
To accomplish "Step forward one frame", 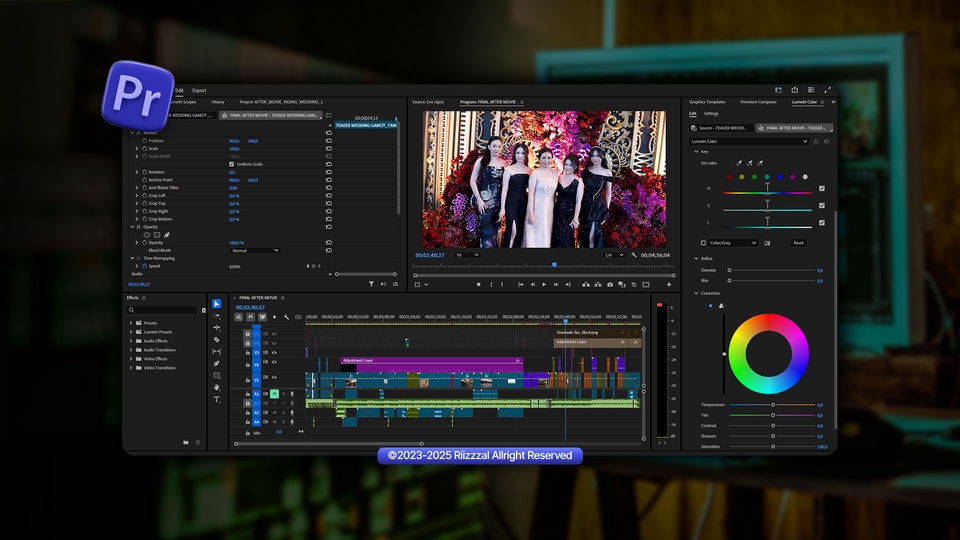I will (x=555, y=284).
